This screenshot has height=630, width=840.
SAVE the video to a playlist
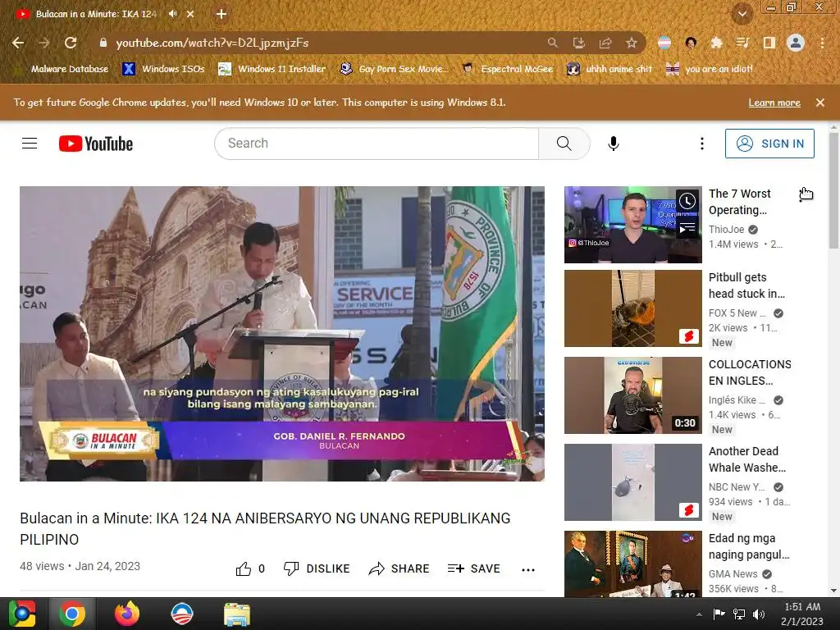(x=474, y=569)
